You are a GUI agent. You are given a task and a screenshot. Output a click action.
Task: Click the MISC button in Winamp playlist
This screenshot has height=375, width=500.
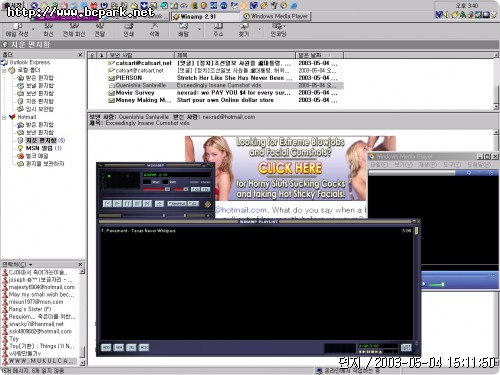tap(144, 348)
